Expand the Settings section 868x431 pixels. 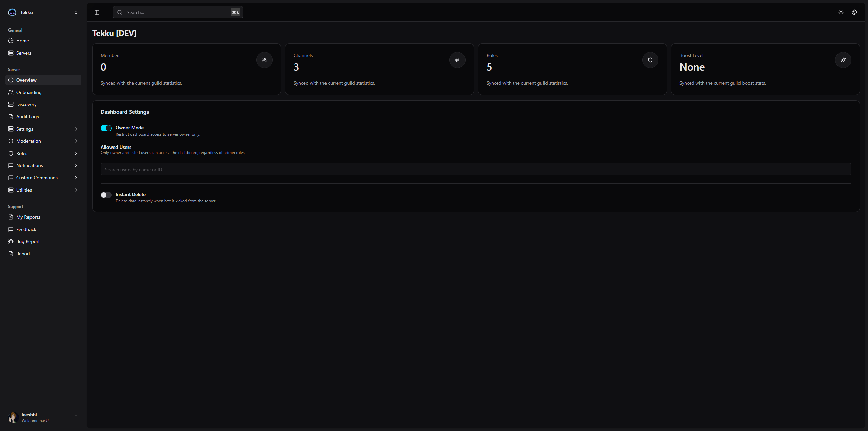pos(76,129)
